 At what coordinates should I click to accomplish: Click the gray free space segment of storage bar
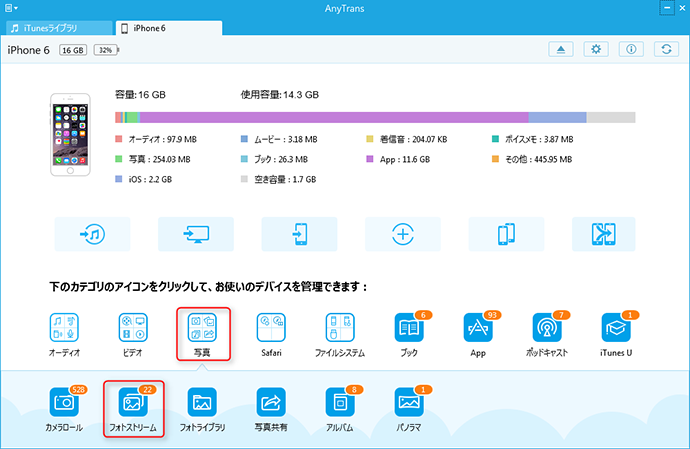[611, 118]
